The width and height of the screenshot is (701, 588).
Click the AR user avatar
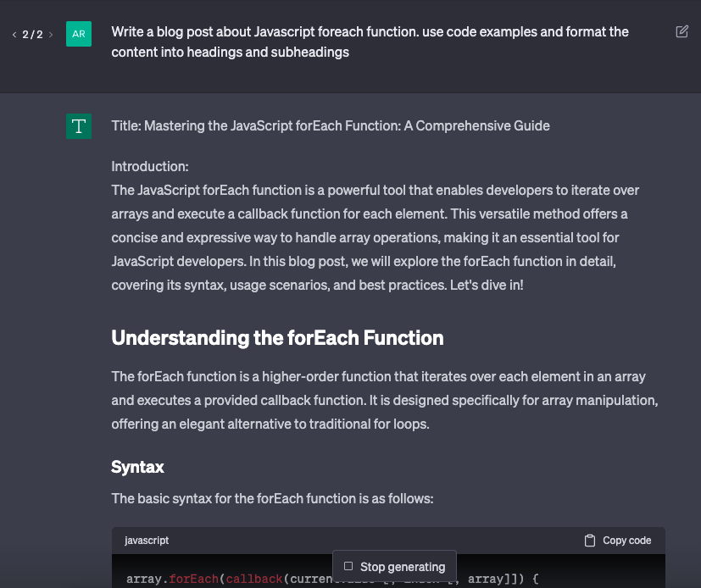(x=79, y=34)
